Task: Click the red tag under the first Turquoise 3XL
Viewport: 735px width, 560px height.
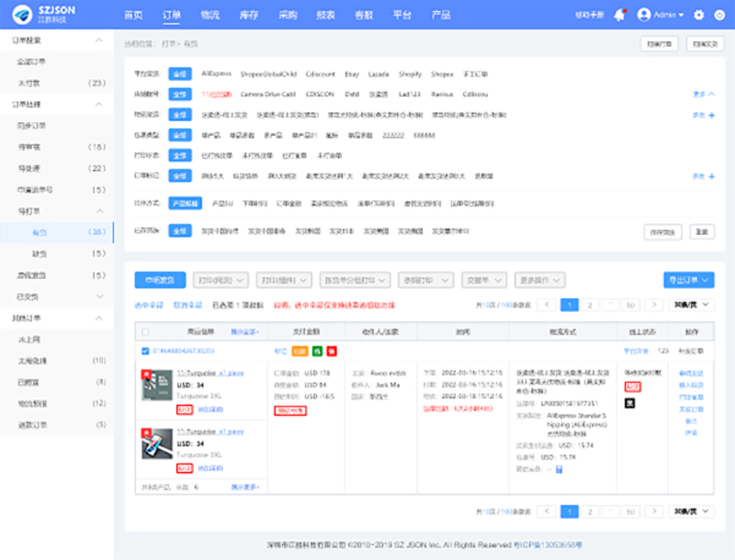Action: click(185, 409)
